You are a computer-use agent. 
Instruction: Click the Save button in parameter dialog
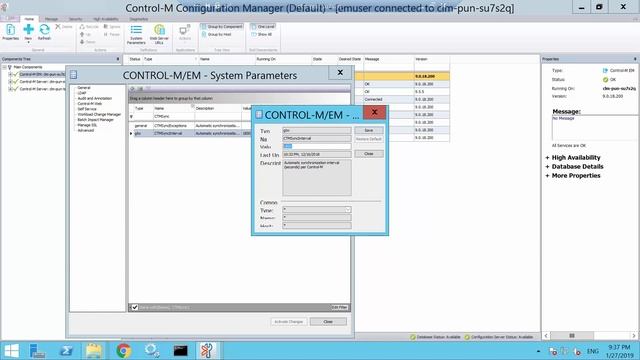(x=369, y=130)
